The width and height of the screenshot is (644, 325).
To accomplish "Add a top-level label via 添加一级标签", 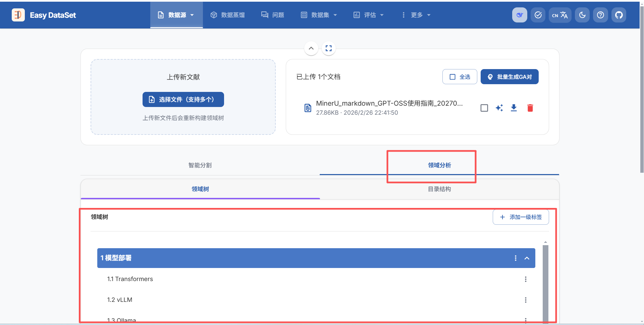I will 521,217.
